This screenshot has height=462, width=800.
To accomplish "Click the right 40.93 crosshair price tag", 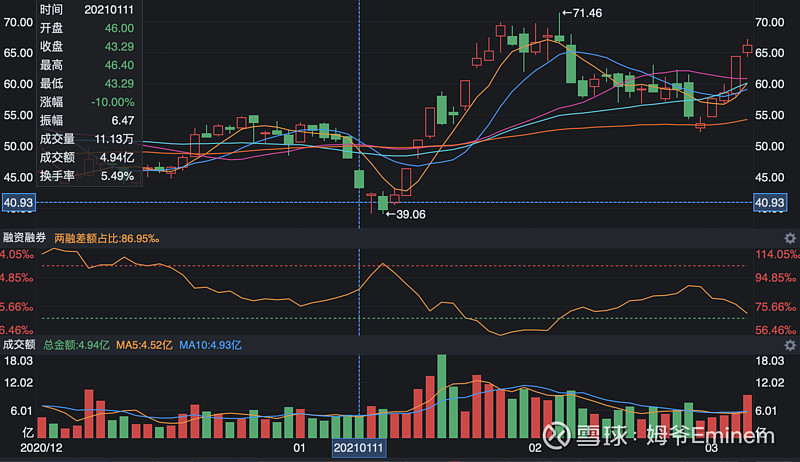I will (x=772, y=203).
